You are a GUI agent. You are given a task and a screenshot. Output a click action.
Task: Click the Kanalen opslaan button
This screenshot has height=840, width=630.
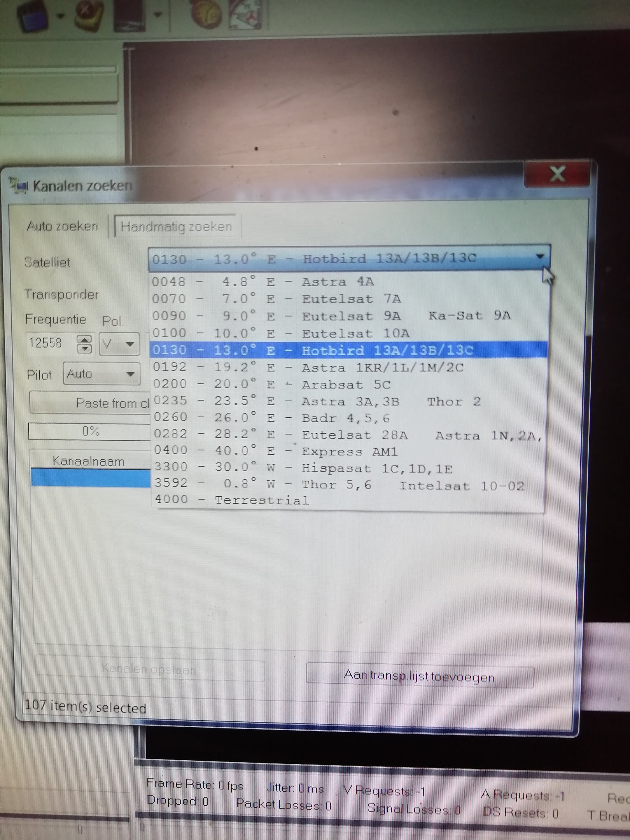pyautogui.click(x=150, y=669)
